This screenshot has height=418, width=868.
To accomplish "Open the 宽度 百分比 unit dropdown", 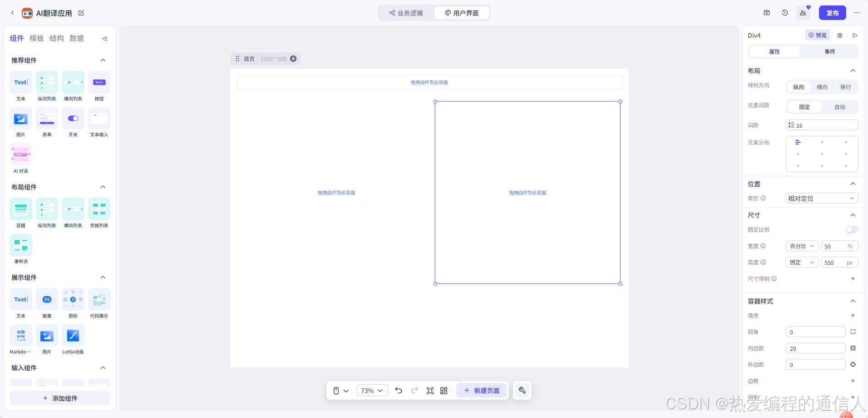I will [x=802, y=246].
